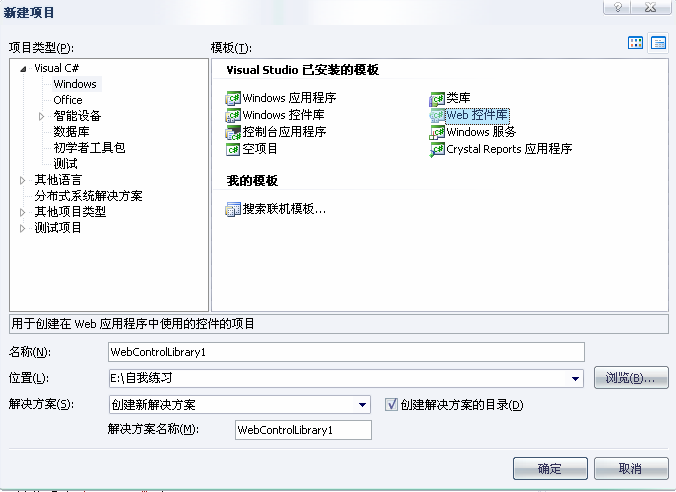Select 分布式系统解决方案 project type
Screen dimensions: 676x492
click(x=88, y=196)
